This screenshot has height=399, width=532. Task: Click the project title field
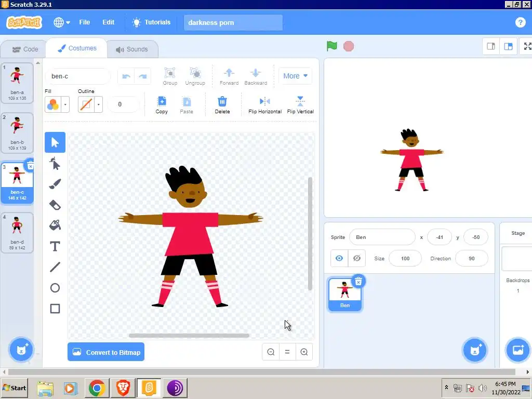tap(233, 22)
